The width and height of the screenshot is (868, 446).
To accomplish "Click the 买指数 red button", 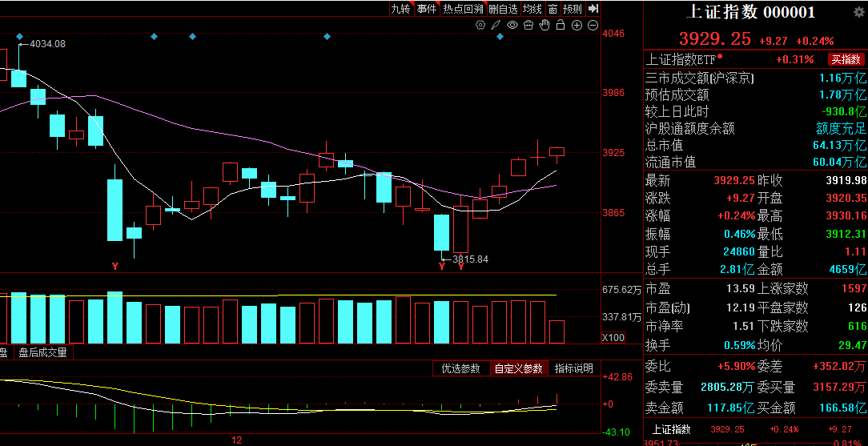I will [x=846, y=60].
